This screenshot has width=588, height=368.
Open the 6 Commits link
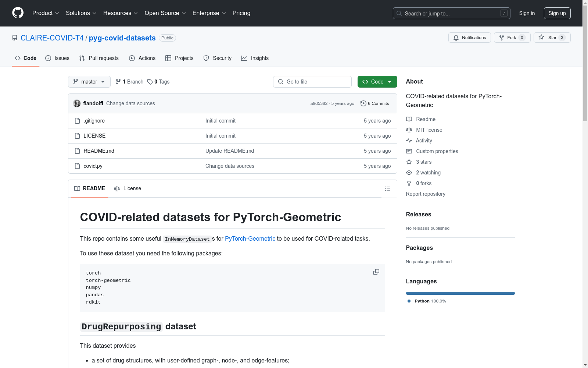[375, 103]
